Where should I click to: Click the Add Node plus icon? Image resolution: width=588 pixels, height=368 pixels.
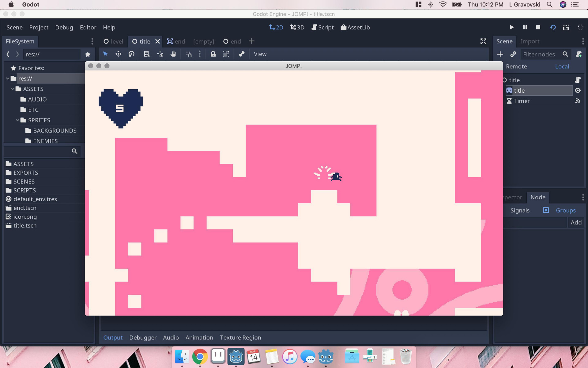[500, 54]
